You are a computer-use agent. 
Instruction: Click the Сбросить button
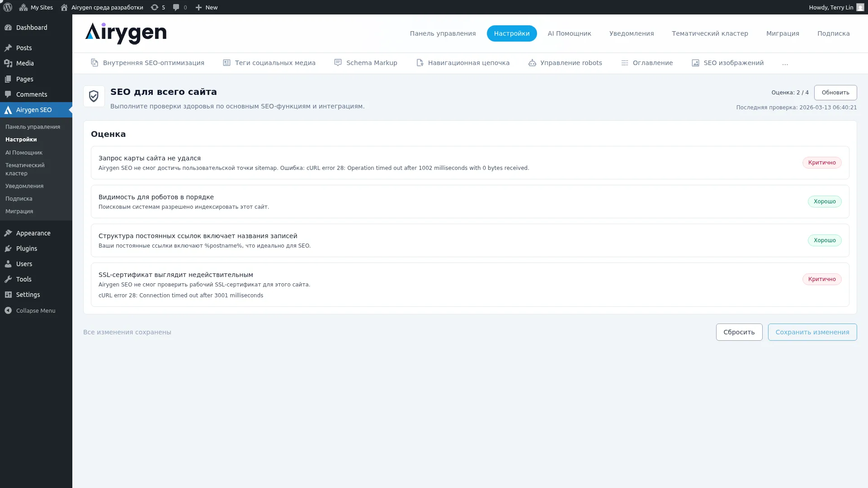[x=739, y=332]
